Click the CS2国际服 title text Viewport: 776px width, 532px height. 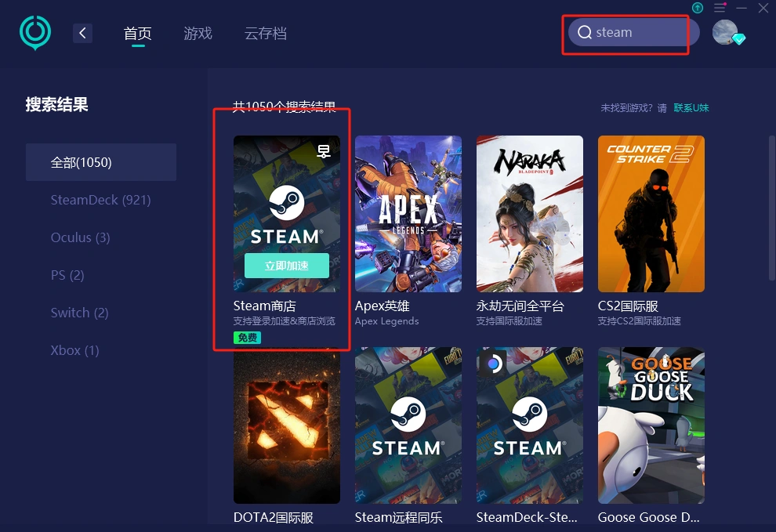[628, 306]
